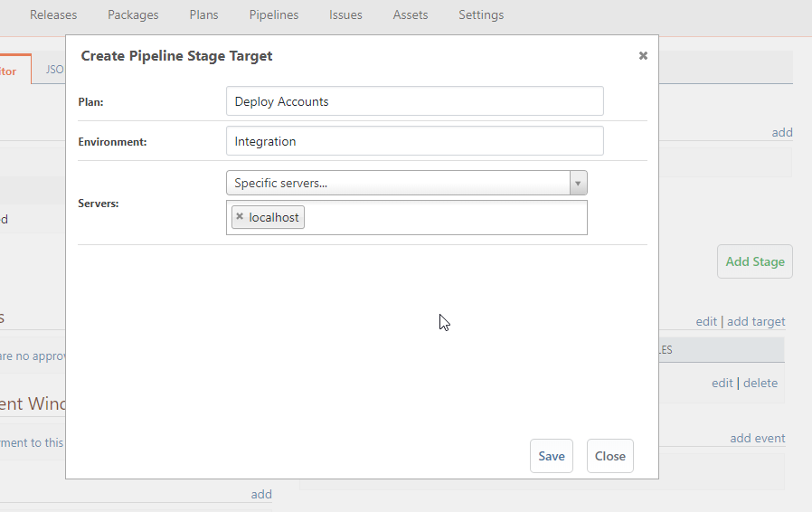Open the Specific servers combo box

(398, 183)
